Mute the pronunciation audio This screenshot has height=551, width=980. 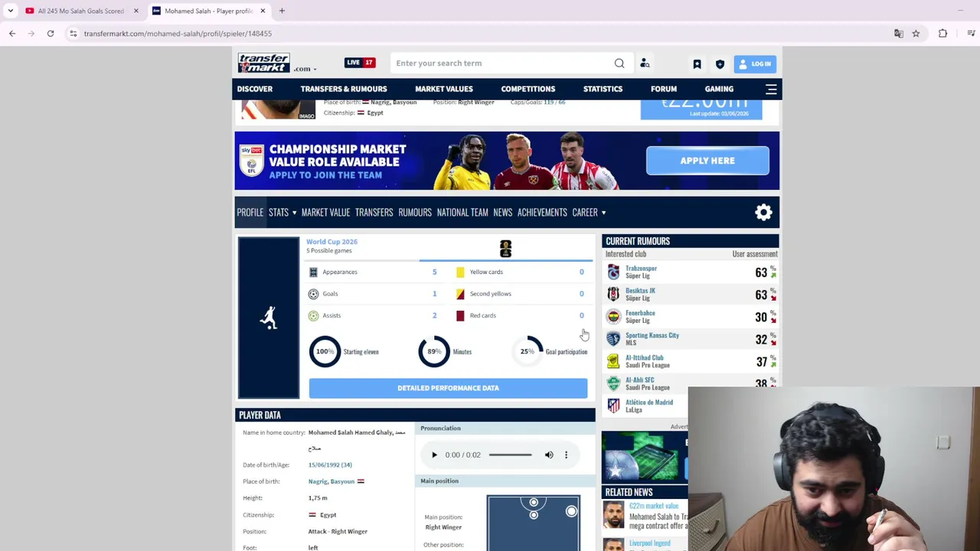(549, 455)
